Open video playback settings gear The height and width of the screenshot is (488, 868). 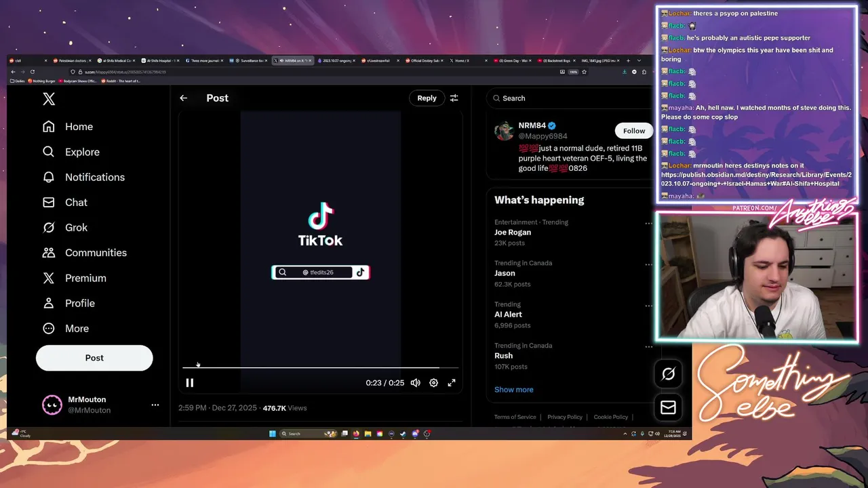tap(433, 383)
